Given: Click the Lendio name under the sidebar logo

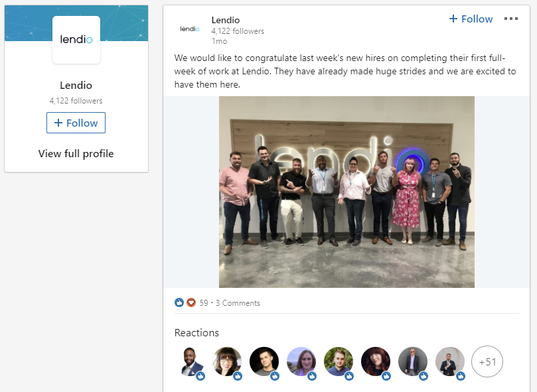Looking at the screenshot, I should pos(76,85).
